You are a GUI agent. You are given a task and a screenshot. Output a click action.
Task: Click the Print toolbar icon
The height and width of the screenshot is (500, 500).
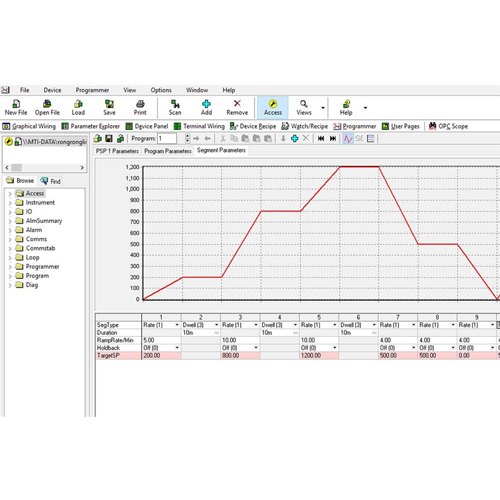point(140,107)
